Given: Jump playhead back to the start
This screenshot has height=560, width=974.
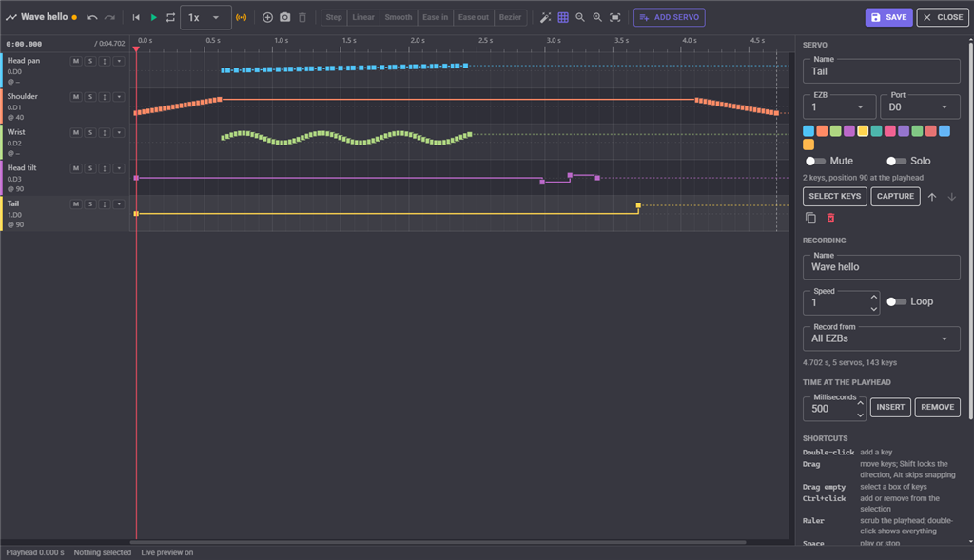Looking at the screenshot, I should (x=136, y=17).
